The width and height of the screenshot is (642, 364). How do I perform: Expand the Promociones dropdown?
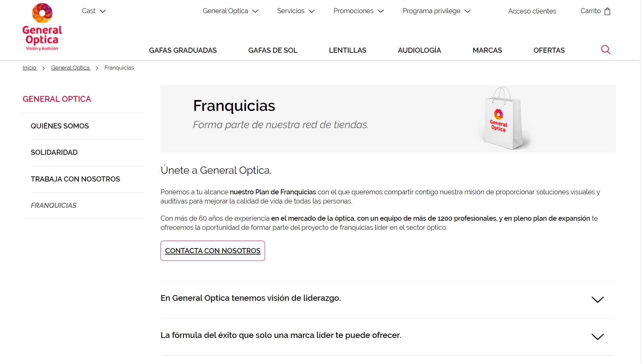coord(358,10)
